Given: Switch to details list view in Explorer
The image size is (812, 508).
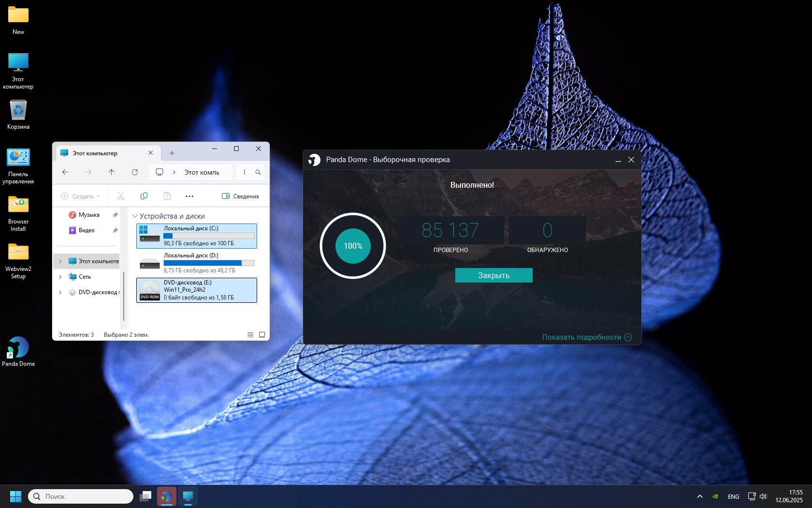Looking at the screenshot, I should coord(250,335).
